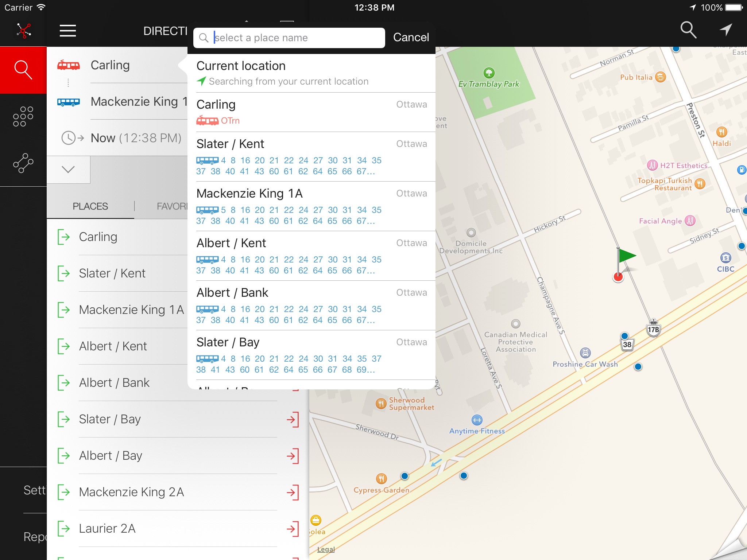The width and height of the screenshot is (747, 560).
Task: Open the Legal link on map
Action: click(x=326, y=549)
